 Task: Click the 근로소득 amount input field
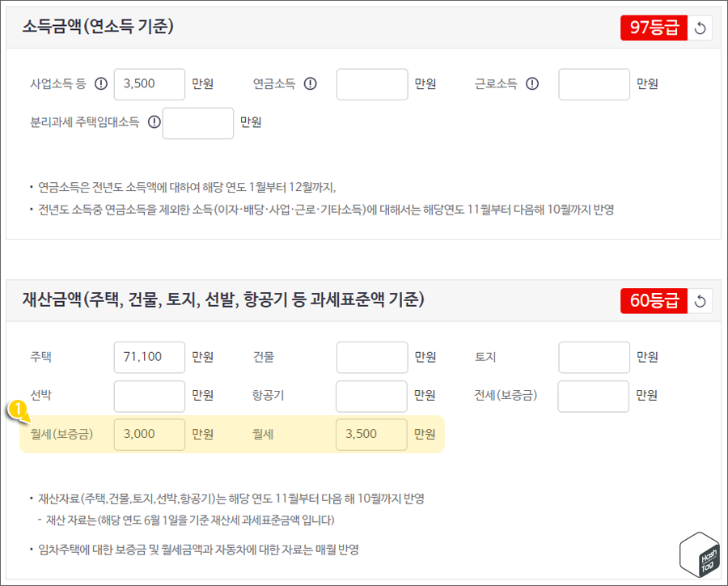tap(594, 83)
